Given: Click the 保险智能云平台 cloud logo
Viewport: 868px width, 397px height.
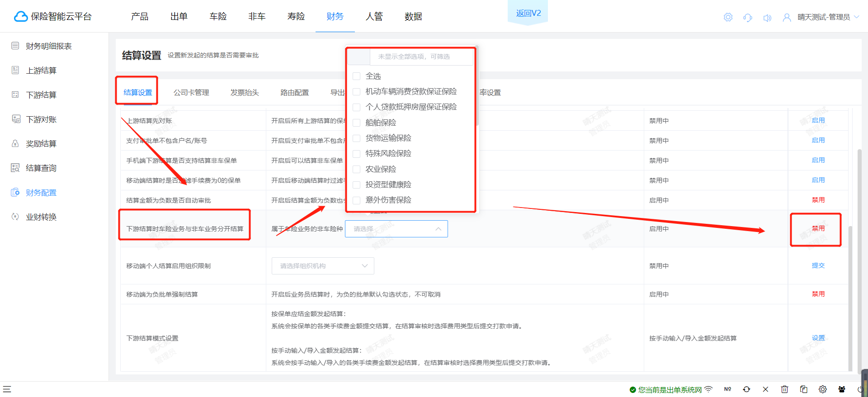Looking at the screenshot, I should [21, 17].
